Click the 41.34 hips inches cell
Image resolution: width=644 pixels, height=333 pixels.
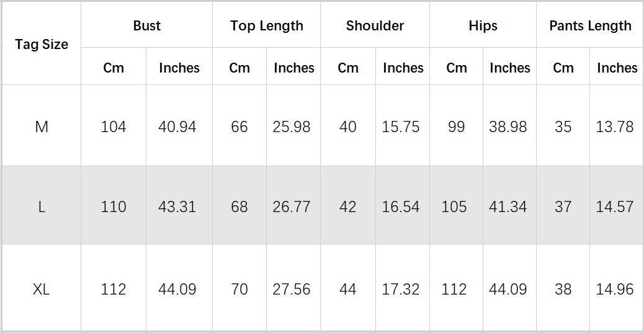[508, 206]
